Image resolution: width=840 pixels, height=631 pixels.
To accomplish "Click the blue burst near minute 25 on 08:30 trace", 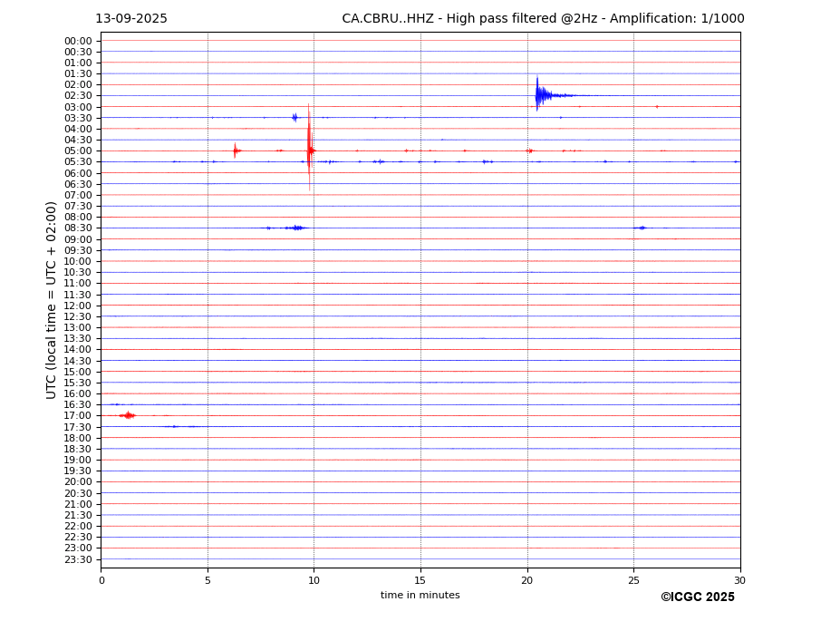I will click(642, 228).
